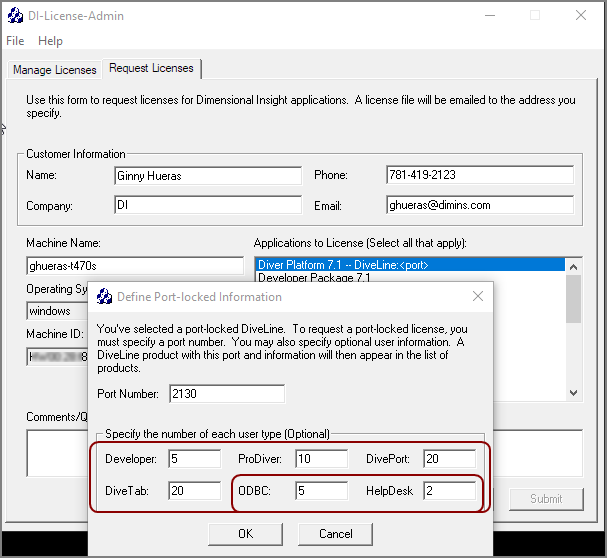Click the Define Port-locked Information dialog icon
This screenshot has height=558, width=607.
coord(104,297)
